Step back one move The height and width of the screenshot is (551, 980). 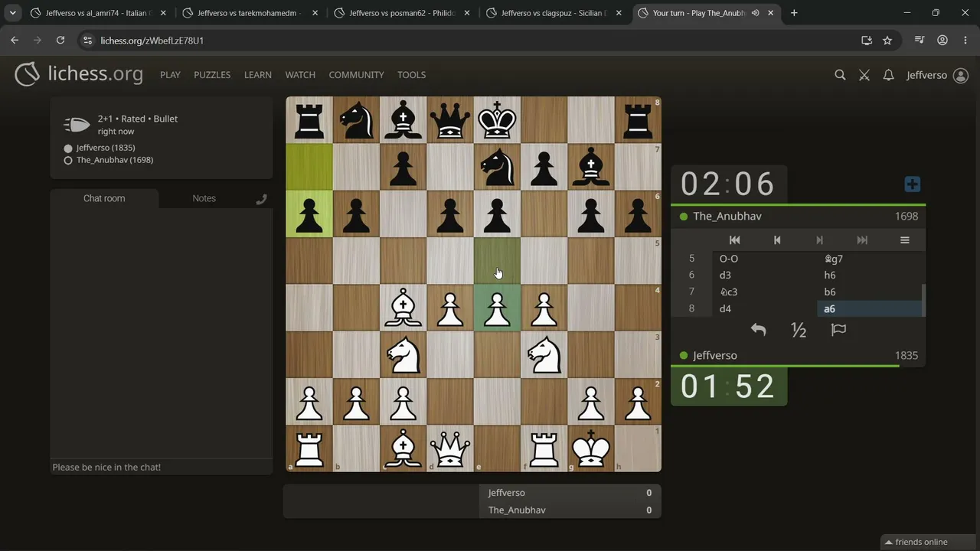777,240
